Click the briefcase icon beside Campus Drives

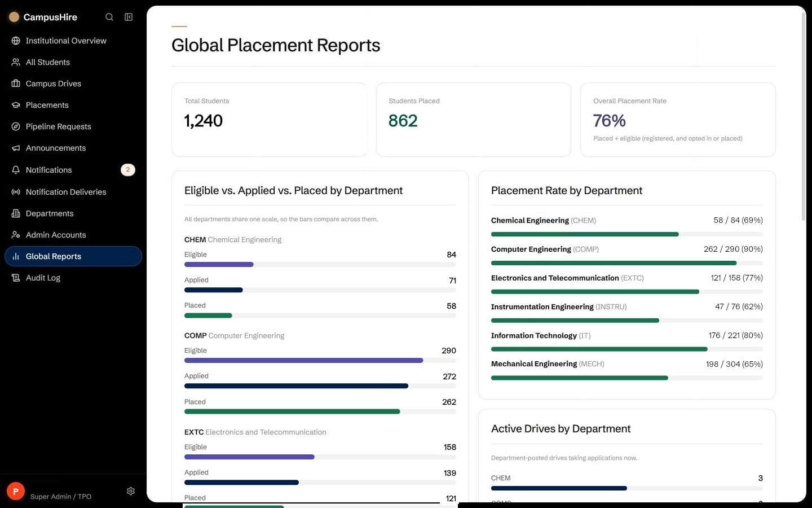click(16, 84)
